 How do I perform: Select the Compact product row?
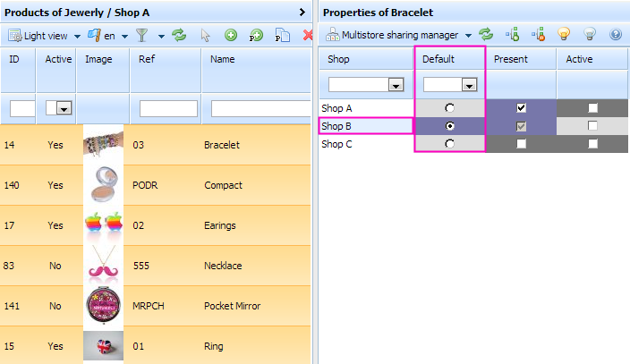(x=156, y=185)
